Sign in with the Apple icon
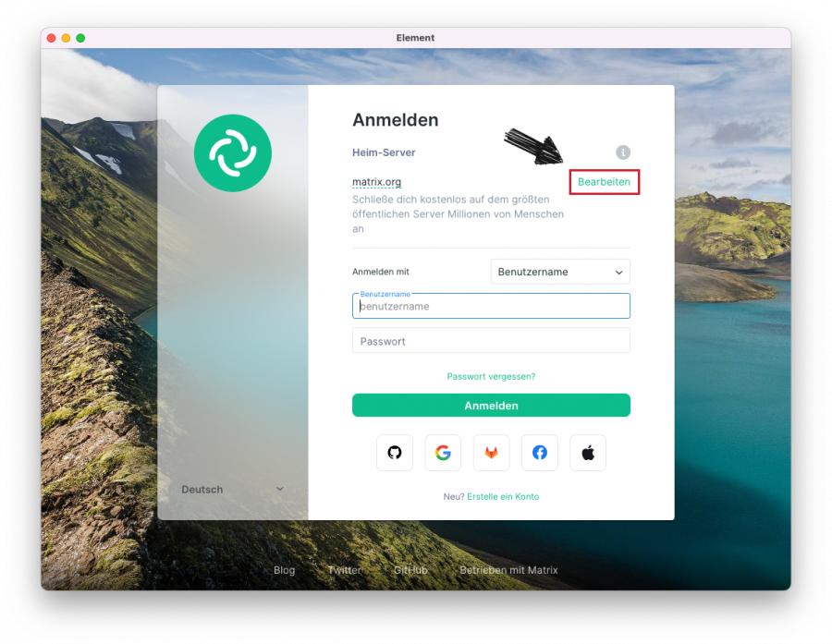 [588, 453]
